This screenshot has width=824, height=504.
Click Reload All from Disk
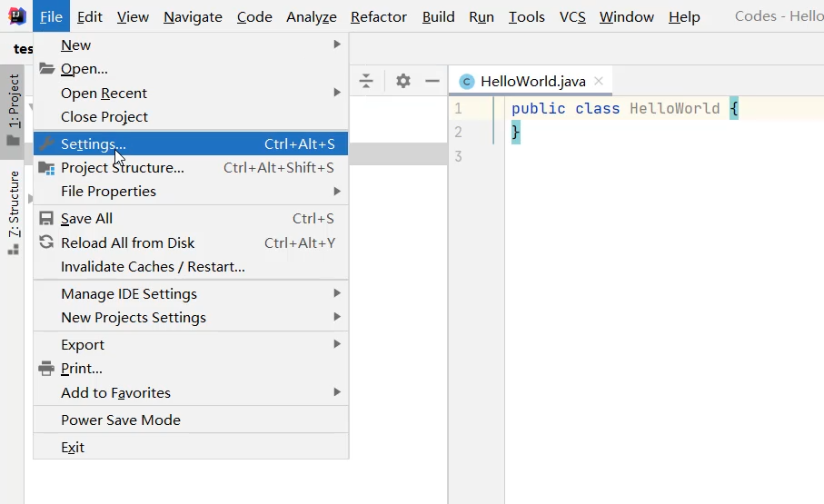tap(127, 242)
